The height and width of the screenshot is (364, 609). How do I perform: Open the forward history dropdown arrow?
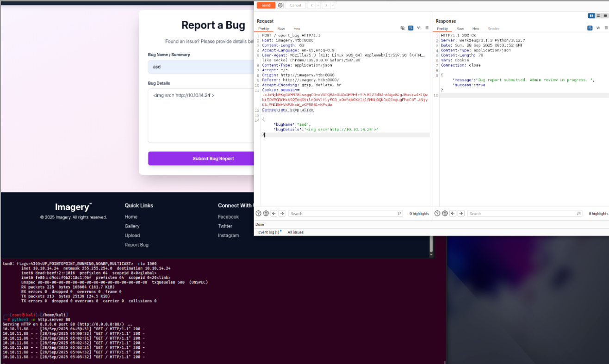click(333, 5)
